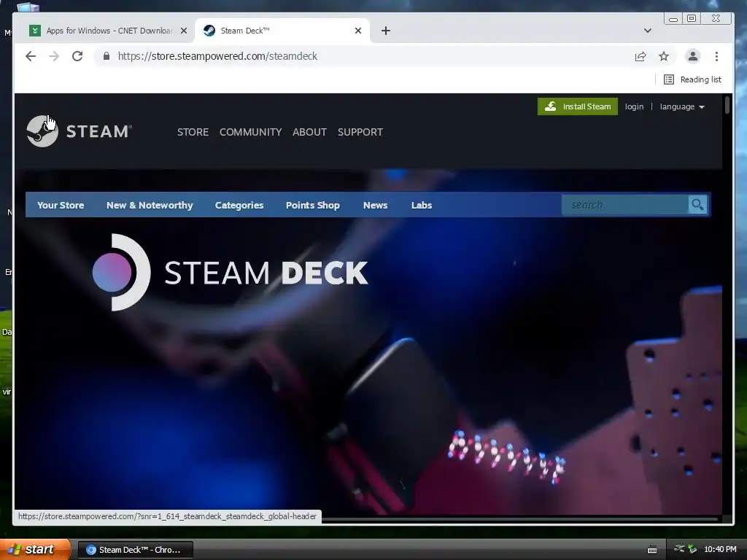
Task: Click the magnifier search button
Action: (x=697, y=205)
